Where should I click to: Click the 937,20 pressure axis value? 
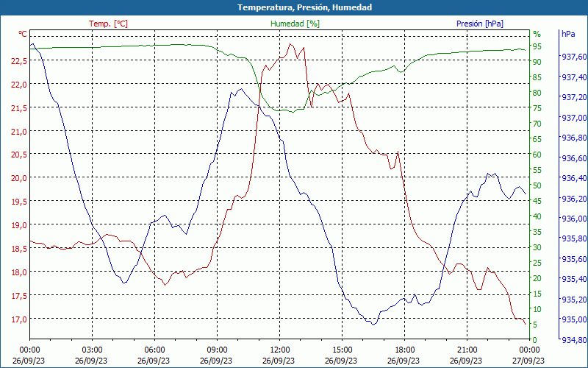tap(574, 98)
